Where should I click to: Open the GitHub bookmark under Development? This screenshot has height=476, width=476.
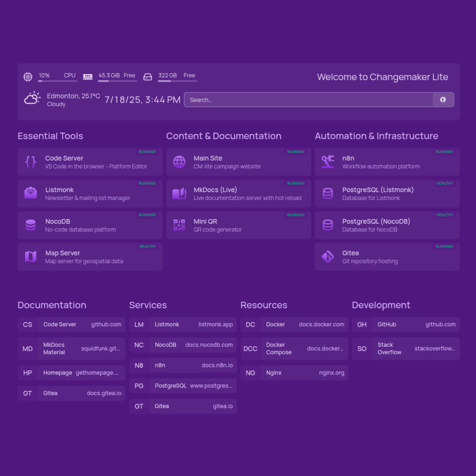coord(405,325)
